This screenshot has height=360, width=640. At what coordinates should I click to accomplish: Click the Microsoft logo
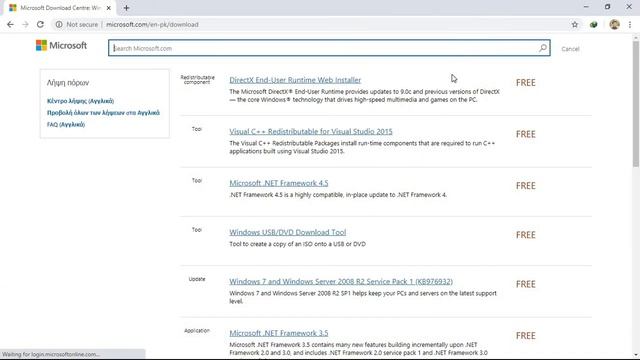pyautogui.click(x=61, y=45)
